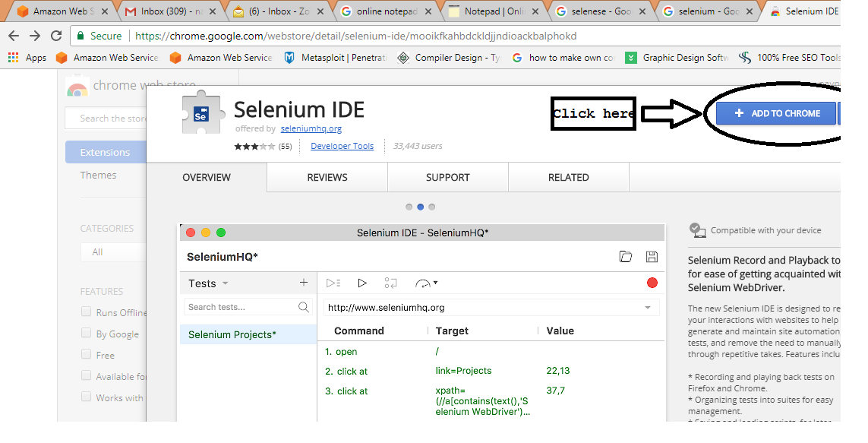The image size is (868, 443).
Task: Open the test execution speed gauge
Action: click(426, 283)
